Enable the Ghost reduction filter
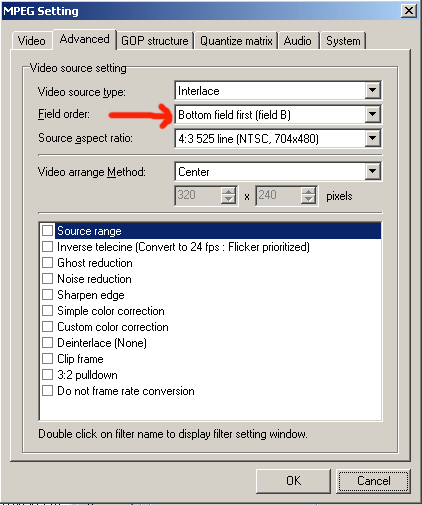The height and width of the screenshot is (505, 422). click(47, 263)
